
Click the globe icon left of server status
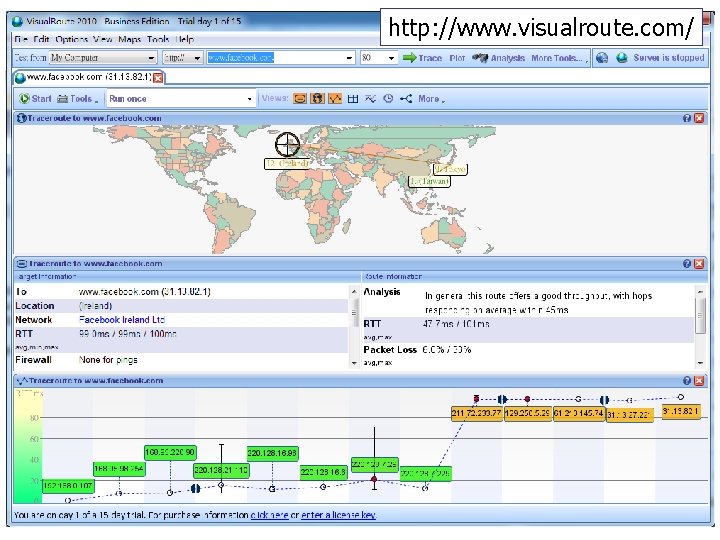[602, 58]
